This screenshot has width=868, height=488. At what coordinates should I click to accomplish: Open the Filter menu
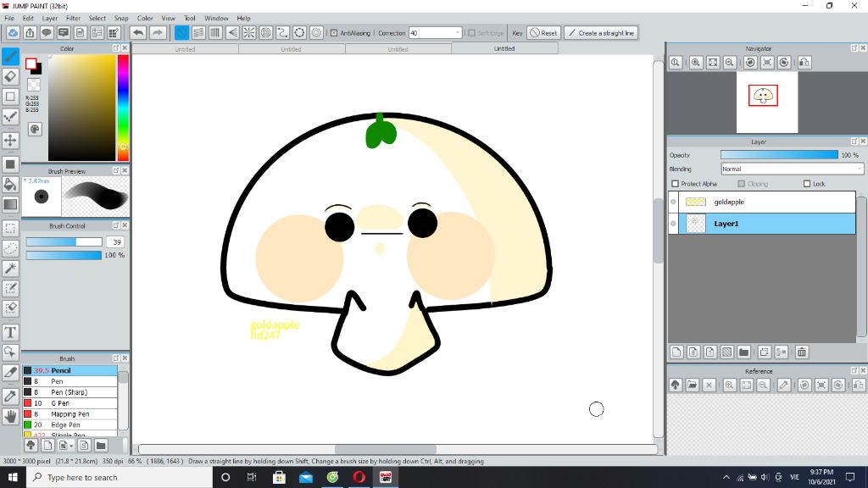73,19
